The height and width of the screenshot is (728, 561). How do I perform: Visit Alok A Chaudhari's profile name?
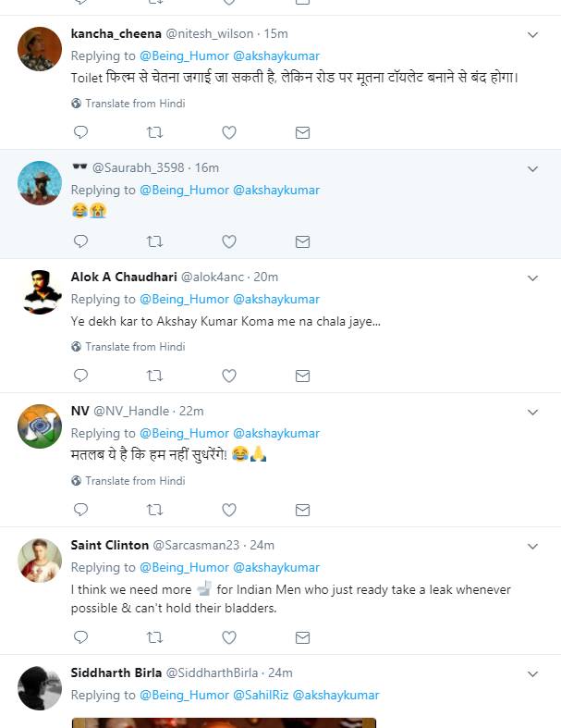pyautogui.click(x=124, y=277)
